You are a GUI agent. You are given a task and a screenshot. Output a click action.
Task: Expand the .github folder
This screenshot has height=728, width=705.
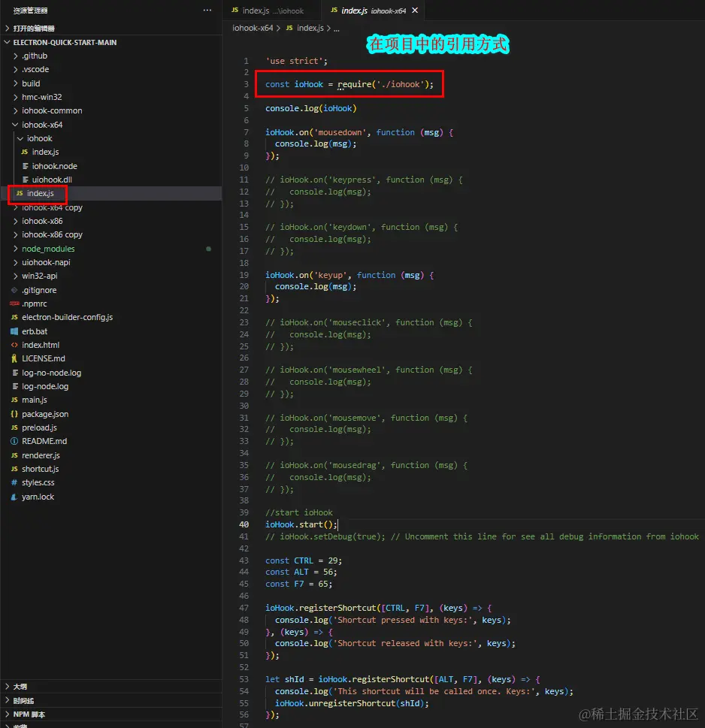click(111, 56)
